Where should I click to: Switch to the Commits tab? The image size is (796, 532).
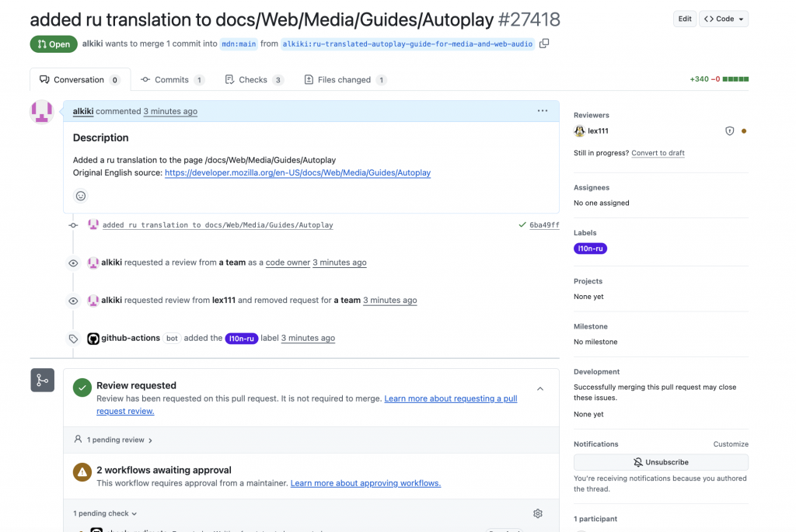tap(172, 80)
